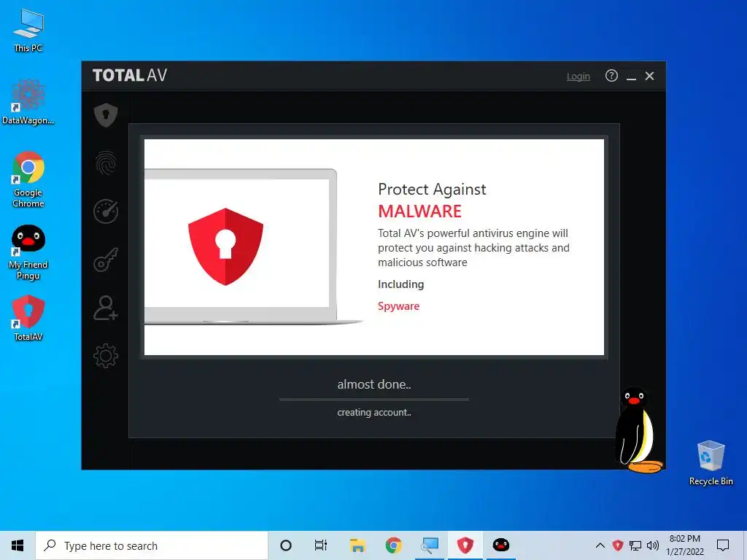The width and height of the screenshot is (747, 560).
Task: Select the This PC desktop icon
Action: point(28,31)
